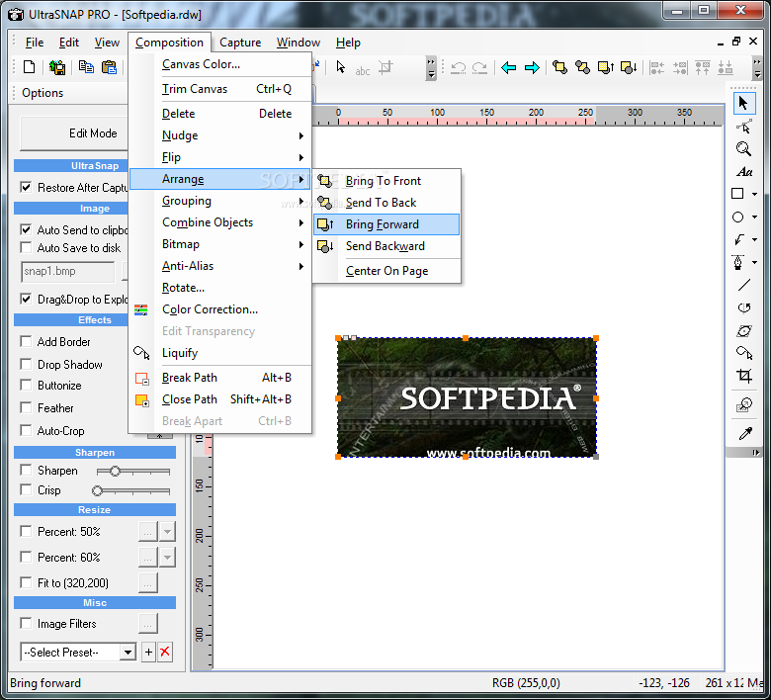The image size is (771, 700).
Task: Click Send Backward toolbar icon
Action: click(629, 67)
